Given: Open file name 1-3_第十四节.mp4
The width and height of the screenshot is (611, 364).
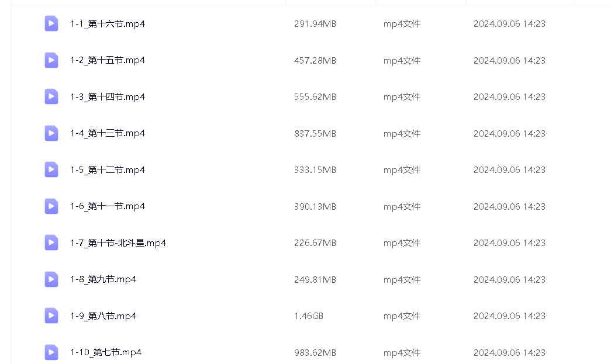Looking at the screenshot, I should point(108,97).
